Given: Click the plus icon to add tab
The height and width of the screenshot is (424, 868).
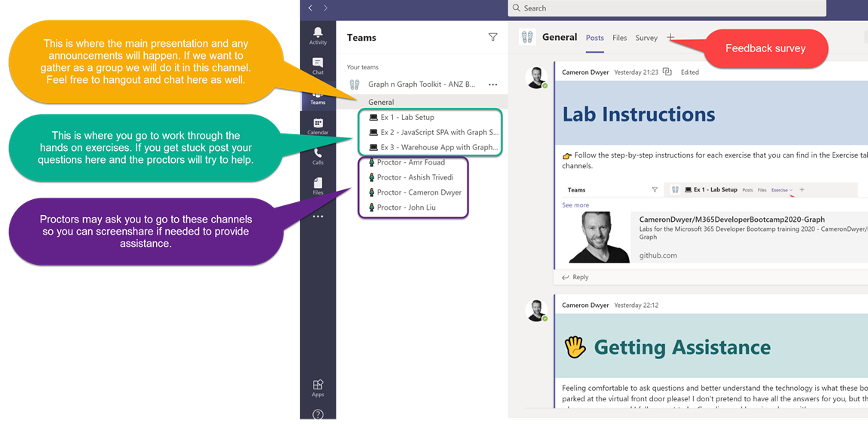Looking at the screenshot, I should 670,38.
